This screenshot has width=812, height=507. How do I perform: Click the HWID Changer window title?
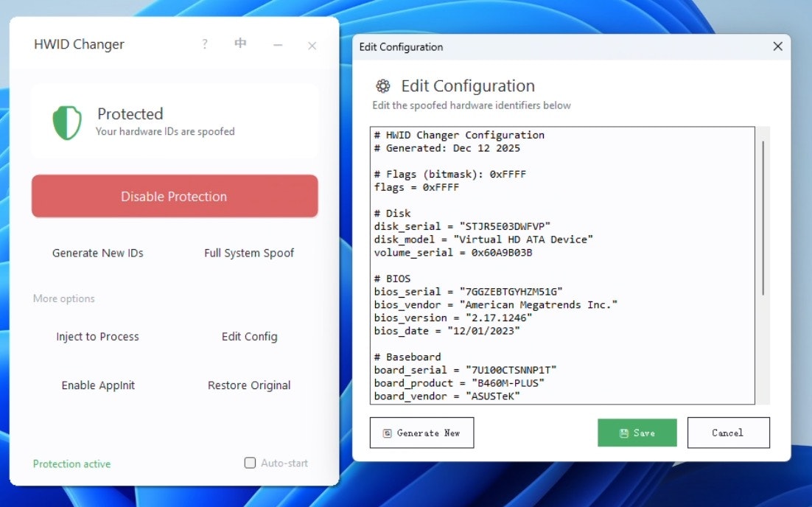point(79,44)
